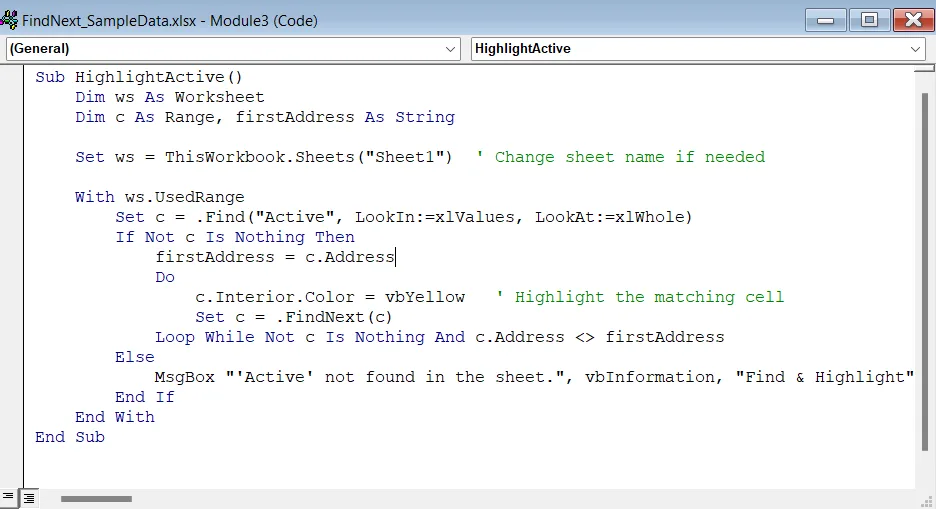The height and width of the screenshot is (509, 936).
Task: Click the 'Do' keyword line
Action: click(165, 277)
